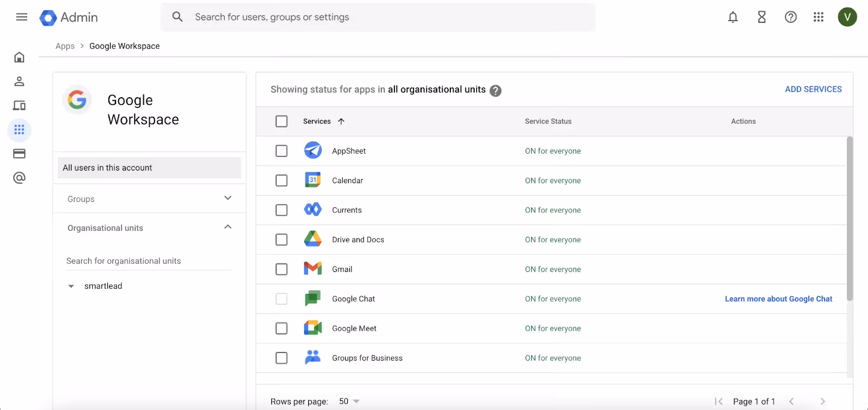868x410 pixels.
Task: Open the tasks hourglass icon
Action: click(762, 17)
